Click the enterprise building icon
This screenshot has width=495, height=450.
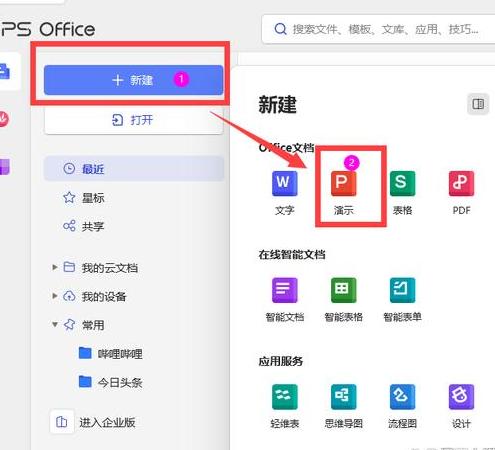[62, 422]
